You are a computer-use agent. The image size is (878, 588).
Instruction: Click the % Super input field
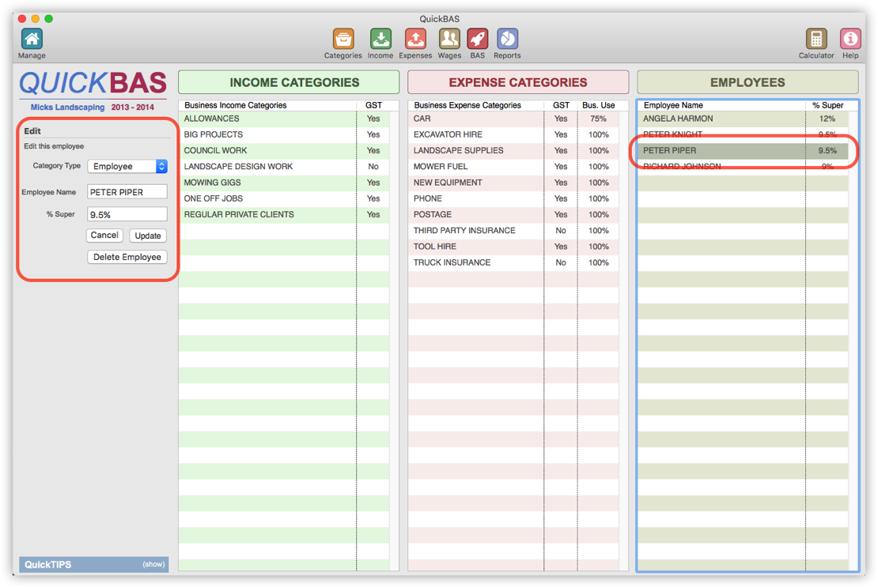[x=127, y=214]
